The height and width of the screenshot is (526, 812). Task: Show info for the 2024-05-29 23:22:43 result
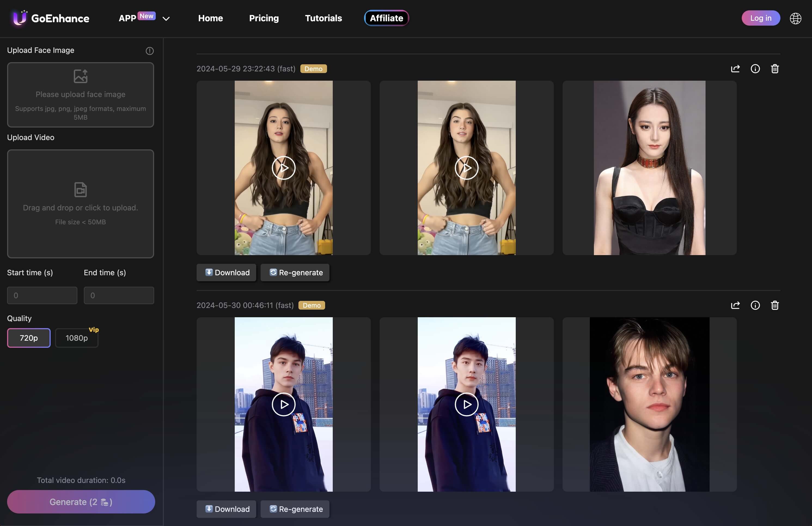click(755, 69)
